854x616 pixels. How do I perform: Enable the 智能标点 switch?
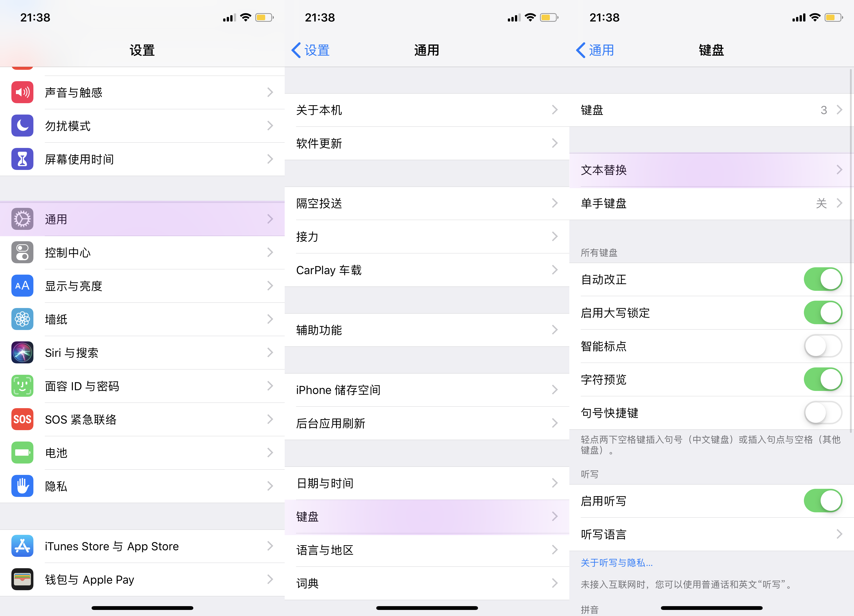pyautogui.click(x=823, y=346)
